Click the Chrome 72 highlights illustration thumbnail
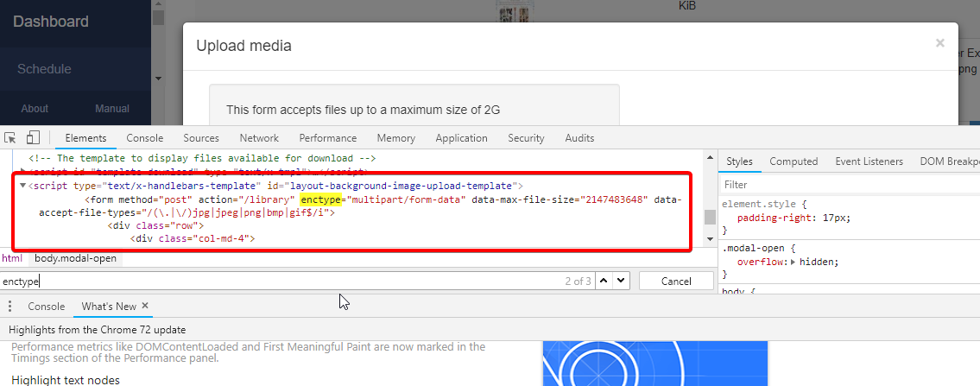Viewport: 980px width, 386px height. [x=655, y=363]
